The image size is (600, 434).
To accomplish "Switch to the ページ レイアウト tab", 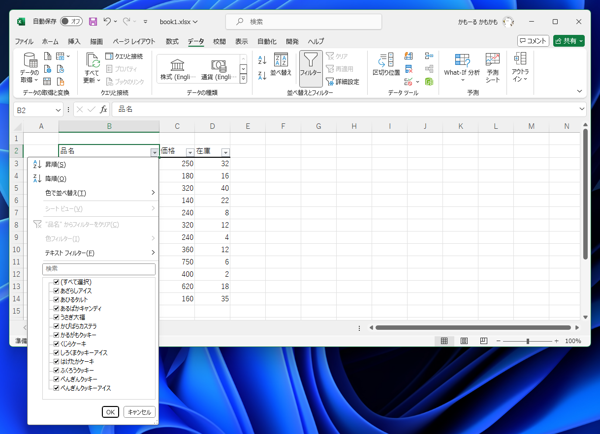I will (134, 41).
